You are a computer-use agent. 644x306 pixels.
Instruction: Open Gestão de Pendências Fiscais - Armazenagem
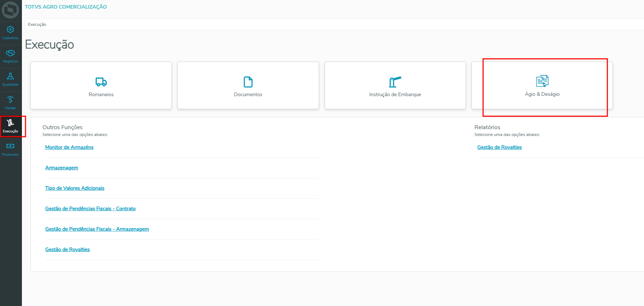97,229
